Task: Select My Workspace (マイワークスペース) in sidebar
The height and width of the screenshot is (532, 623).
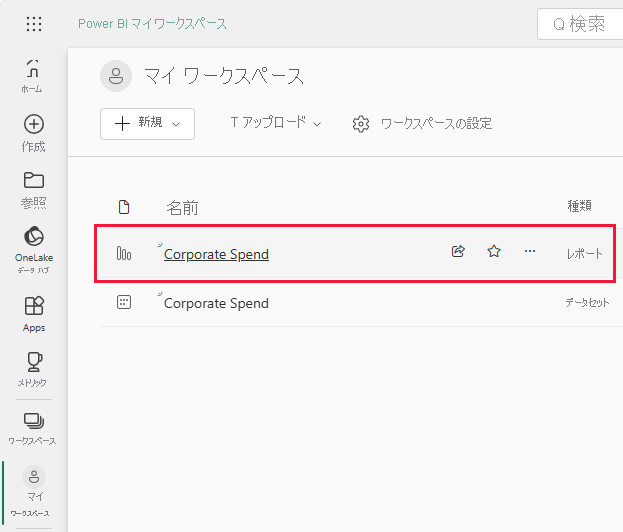Action: coord(31,491)
